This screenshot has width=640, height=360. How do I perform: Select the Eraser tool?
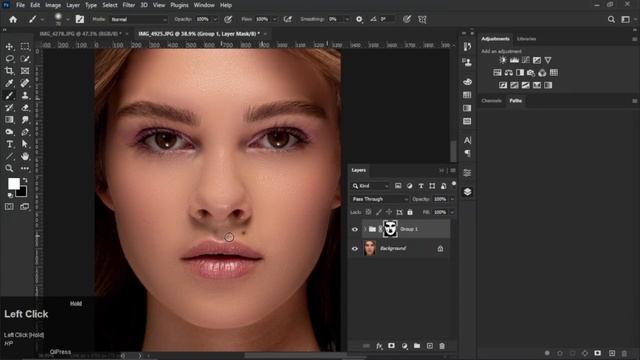[x=25, y=108]
